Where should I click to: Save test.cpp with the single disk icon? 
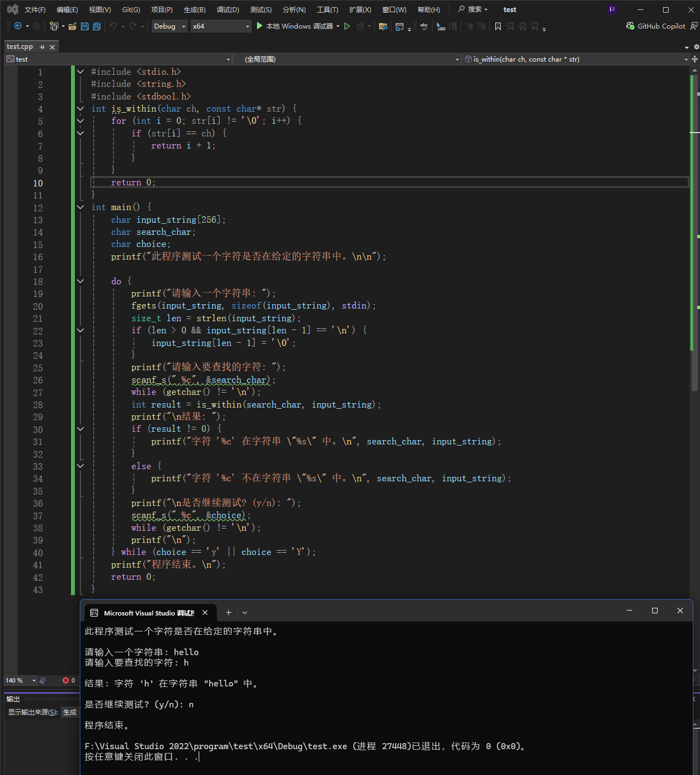click(85, 26)
